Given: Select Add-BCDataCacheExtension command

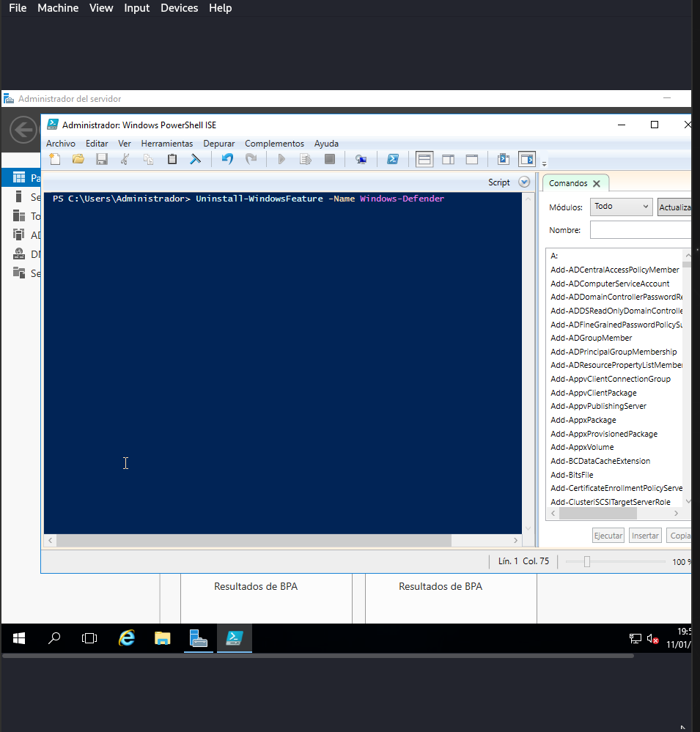Looking at the screenshot, I should point(600,461).
